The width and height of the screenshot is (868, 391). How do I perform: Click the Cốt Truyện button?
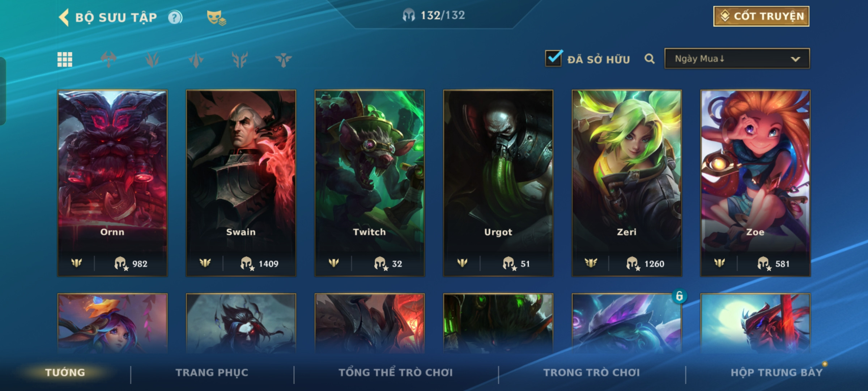[761, 16]
